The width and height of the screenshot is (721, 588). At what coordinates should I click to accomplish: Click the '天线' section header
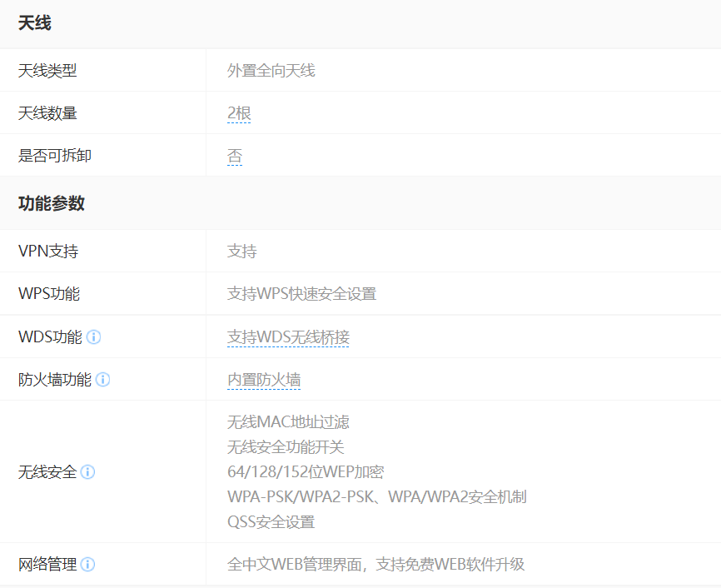point(35,23)
